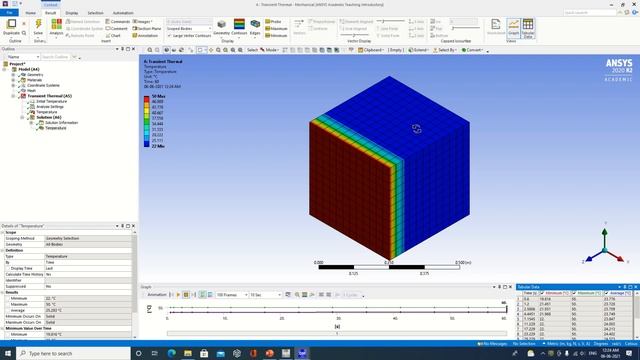Image resolution: width=640 pixels, height=360 pixels.
Task: Click the Display Time value Last
Action: tap(88, 268)
